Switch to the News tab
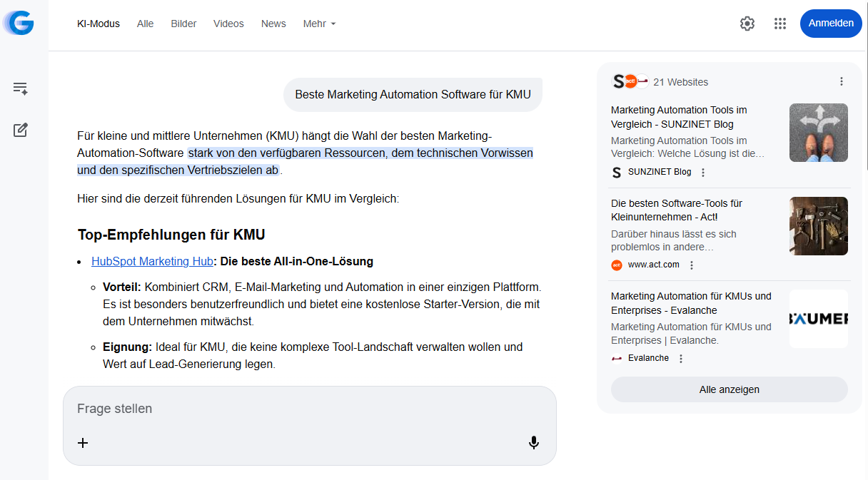This screenshot has width=868, height=480. [x=273, y=24]
